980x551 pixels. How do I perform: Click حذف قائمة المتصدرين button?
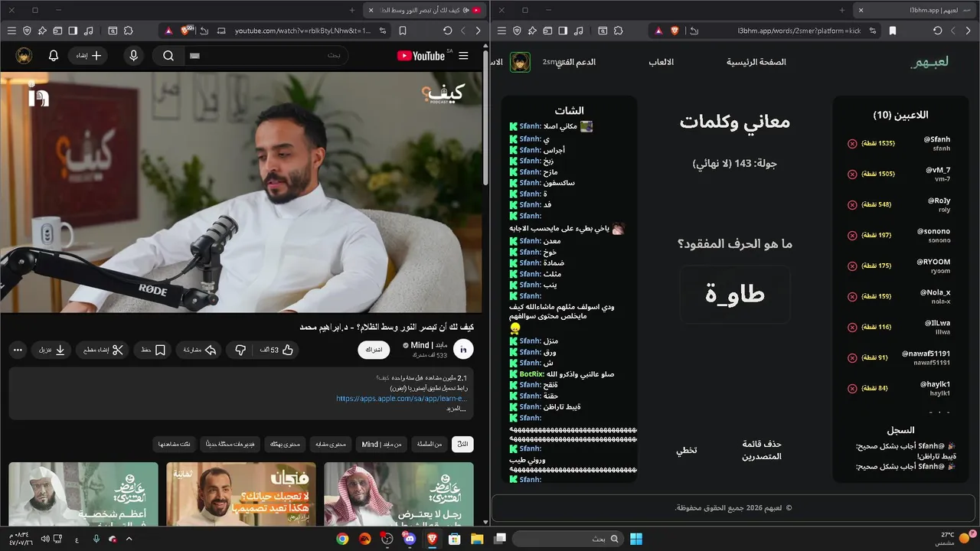pos(762,450)
